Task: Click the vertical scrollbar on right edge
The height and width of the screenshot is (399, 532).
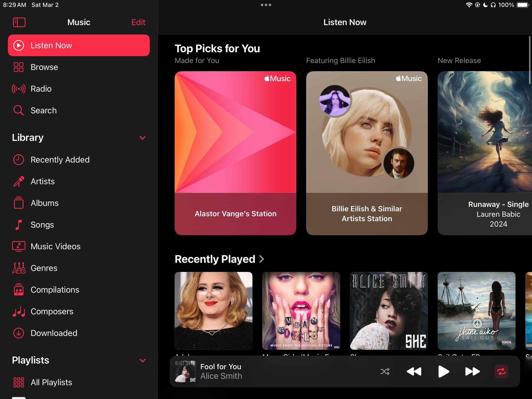Action: point(530,60)
